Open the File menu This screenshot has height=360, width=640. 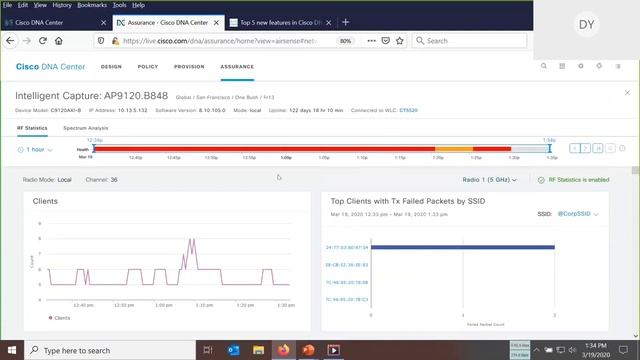[x=7, y=5]
